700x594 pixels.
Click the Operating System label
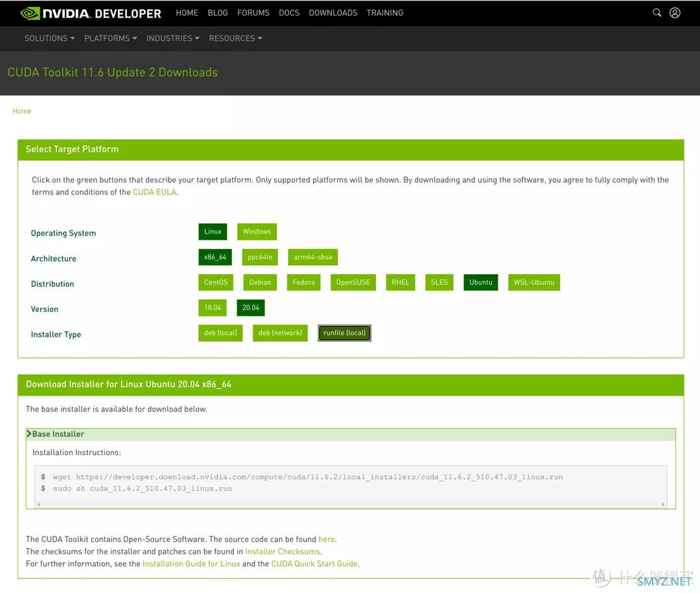click(x=64, y=233)
